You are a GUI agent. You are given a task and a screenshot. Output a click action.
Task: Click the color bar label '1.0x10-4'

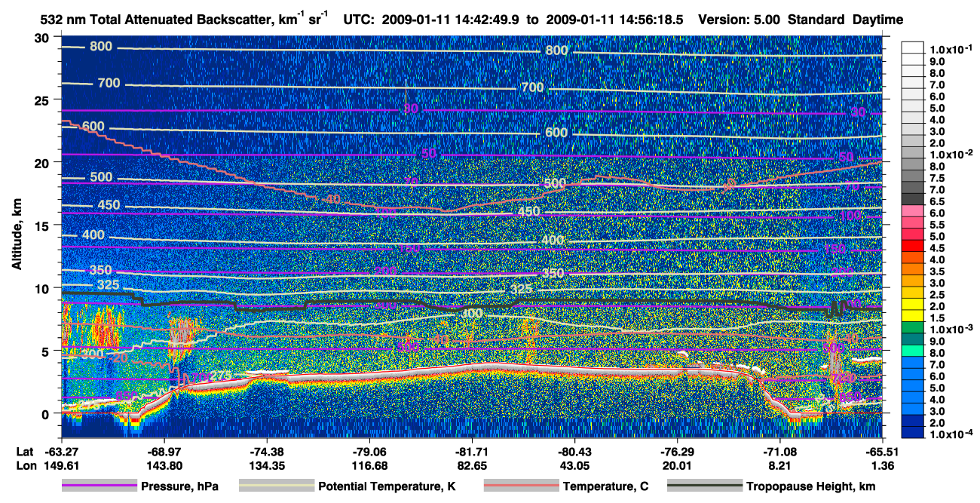pyautogui.click(x=949, y=435)
